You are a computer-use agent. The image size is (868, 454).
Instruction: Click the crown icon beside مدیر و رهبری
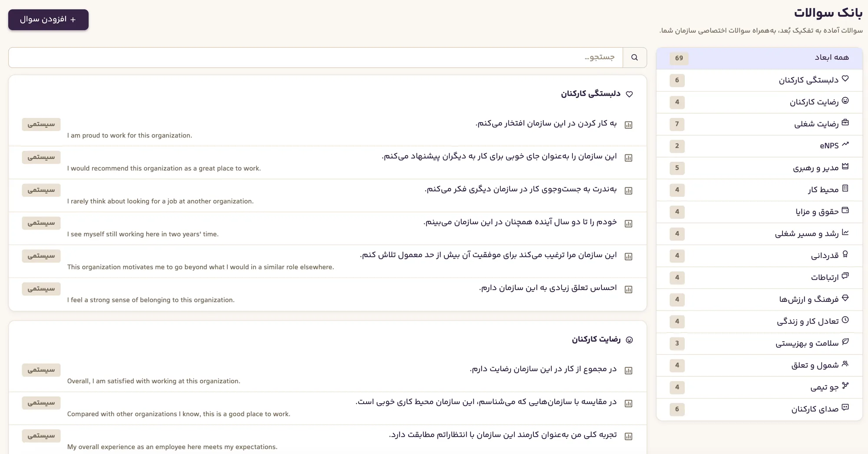[x=845, y=167]
